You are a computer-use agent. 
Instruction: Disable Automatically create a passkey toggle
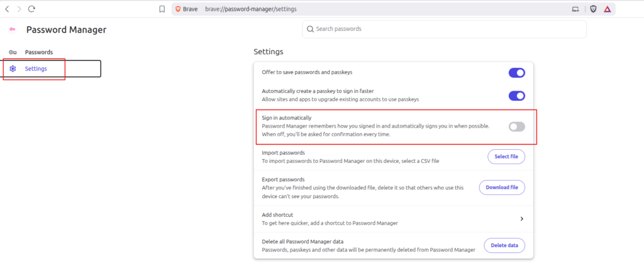(x=517, y=96)
